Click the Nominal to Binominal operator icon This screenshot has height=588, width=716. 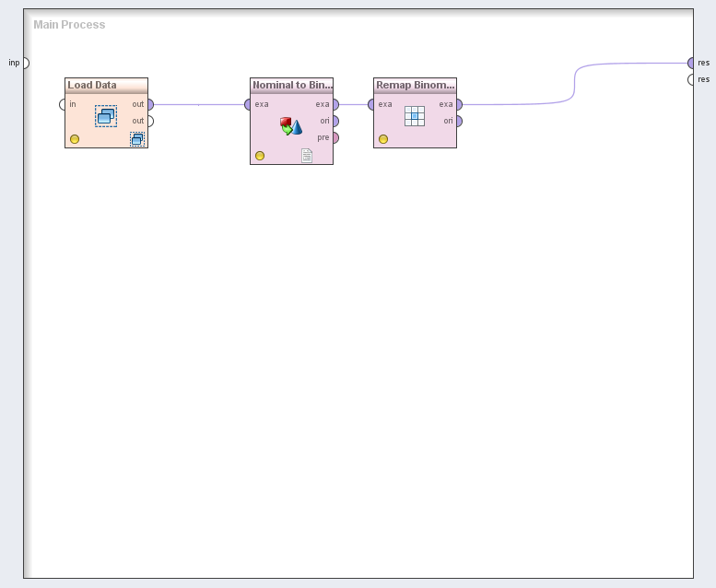tap(291, 126)
